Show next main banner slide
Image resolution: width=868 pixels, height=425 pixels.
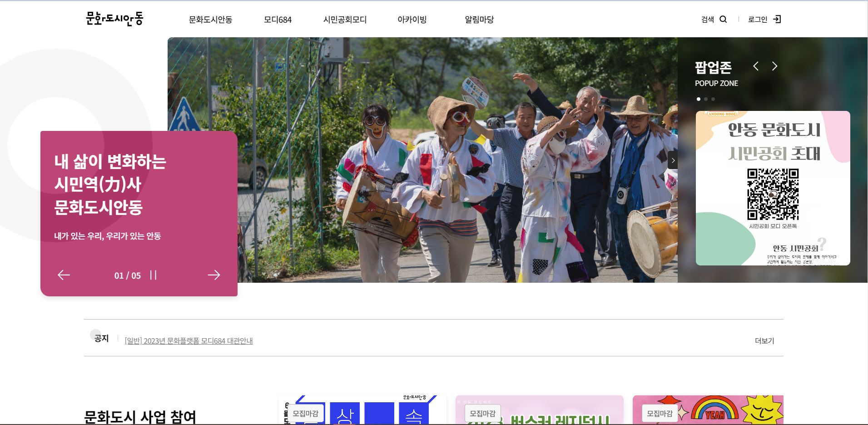pyautogui.click(x=214, y=275)
